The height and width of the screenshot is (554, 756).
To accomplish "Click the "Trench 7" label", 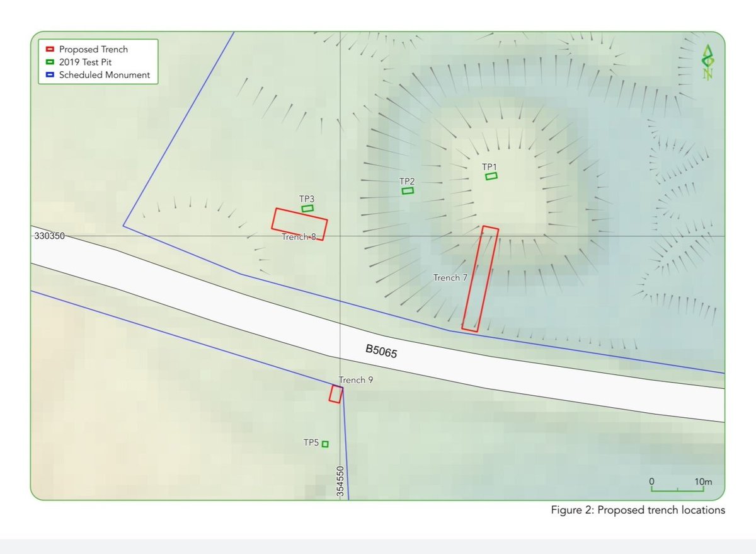I will [x=451, y=277].
